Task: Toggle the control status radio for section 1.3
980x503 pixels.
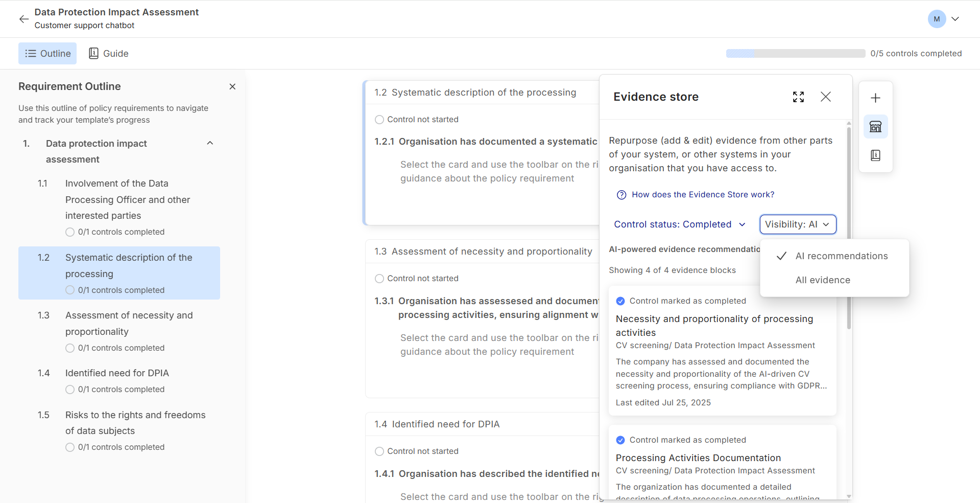Action: [379, 279]
